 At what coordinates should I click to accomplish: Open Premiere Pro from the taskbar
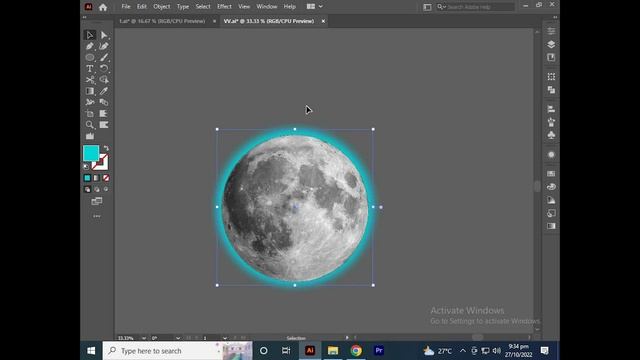tap(379, 351)
